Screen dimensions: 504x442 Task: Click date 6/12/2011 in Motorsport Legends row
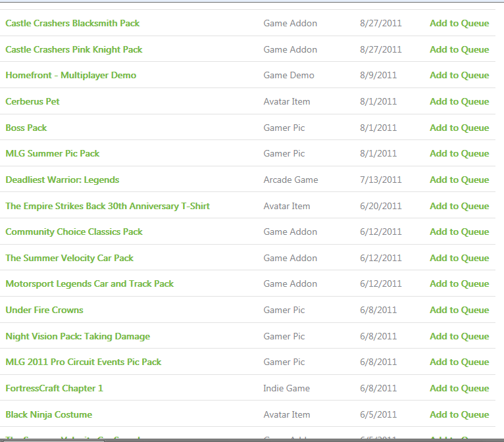tap(380, 284)
